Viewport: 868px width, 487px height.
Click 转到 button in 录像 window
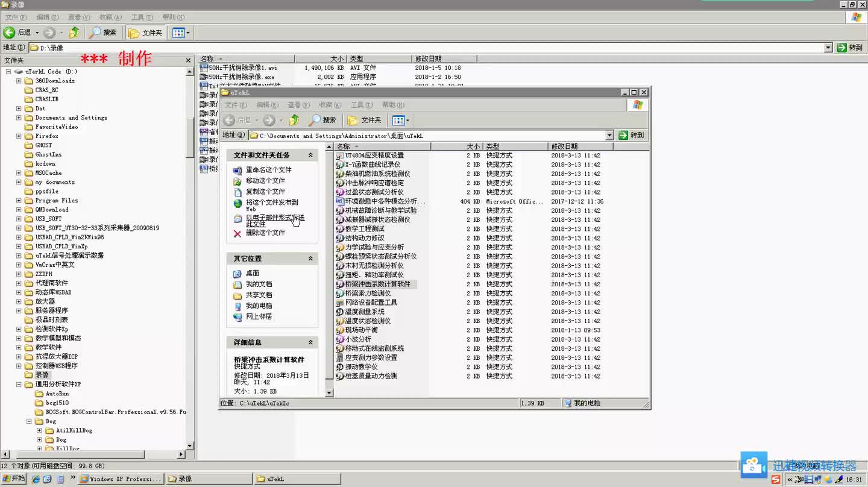851,48
